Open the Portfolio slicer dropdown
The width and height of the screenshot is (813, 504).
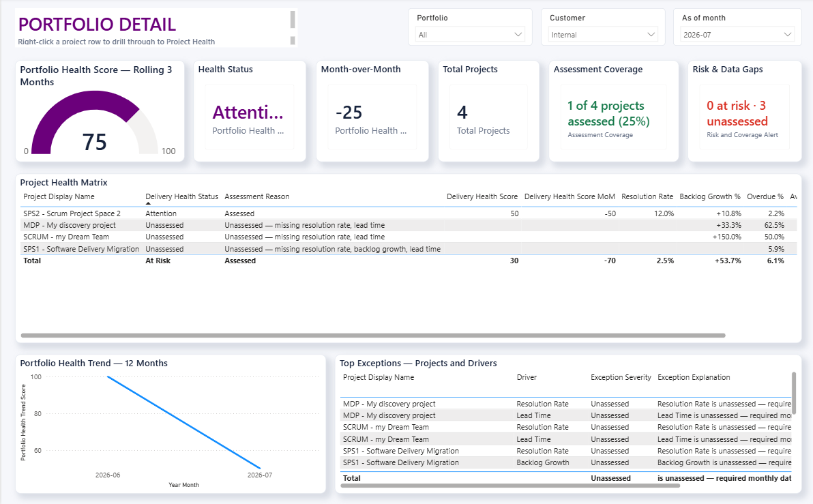click(x=471, y=35)
